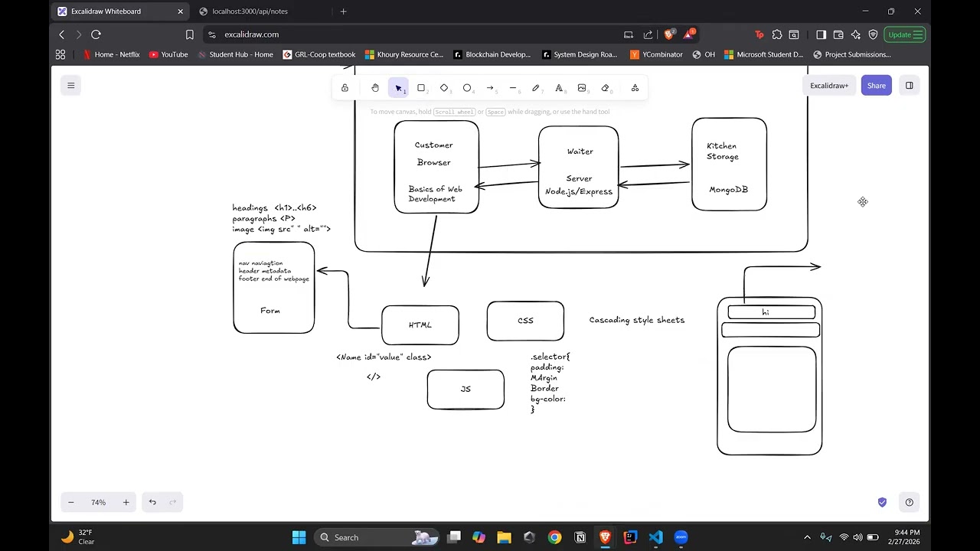
Task: Select the Ellipse shape tool
Action: click(467, 88)
